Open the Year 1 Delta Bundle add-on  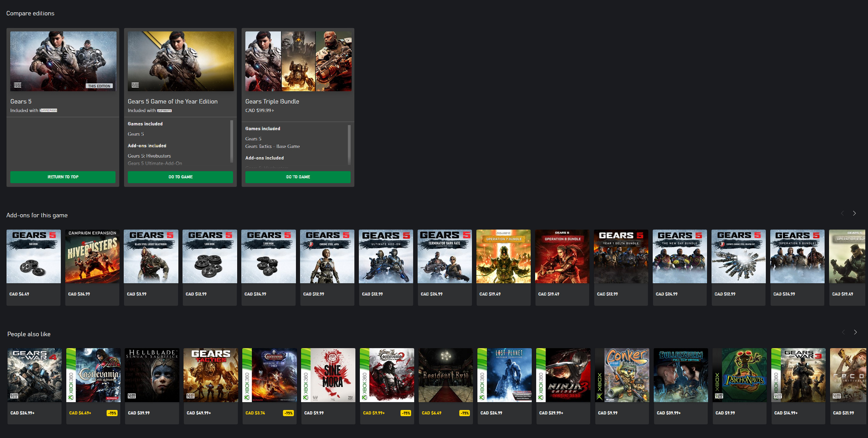pos(621,268)
